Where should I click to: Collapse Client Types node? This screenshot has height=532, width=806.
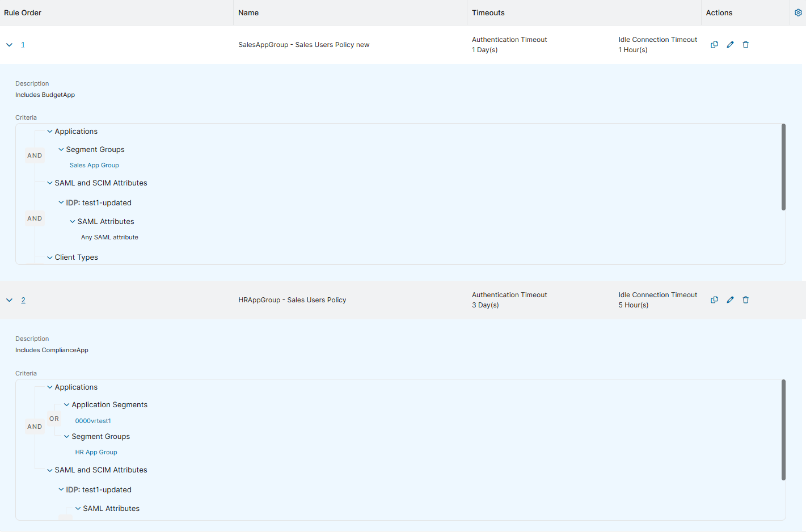[50, 257]
